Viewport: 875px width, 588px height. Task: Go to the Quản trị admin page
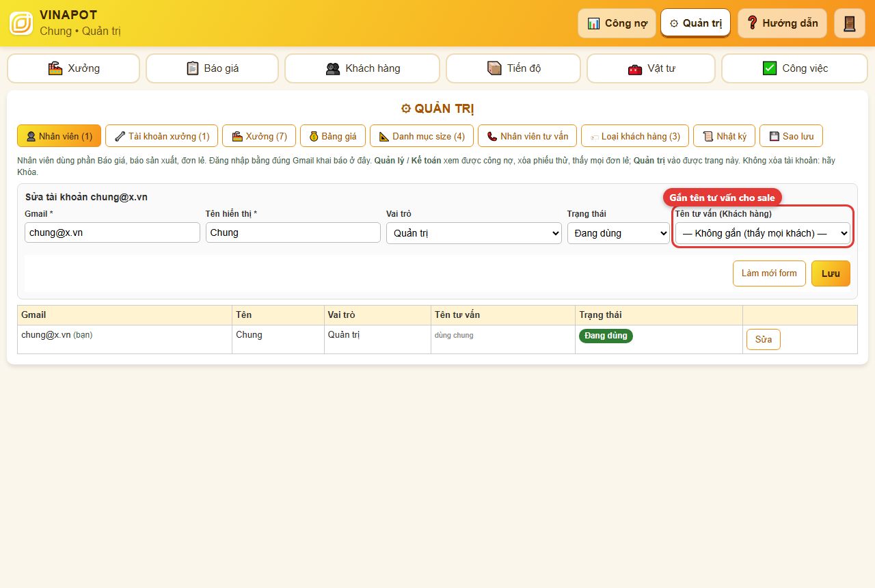pos(695,23)
